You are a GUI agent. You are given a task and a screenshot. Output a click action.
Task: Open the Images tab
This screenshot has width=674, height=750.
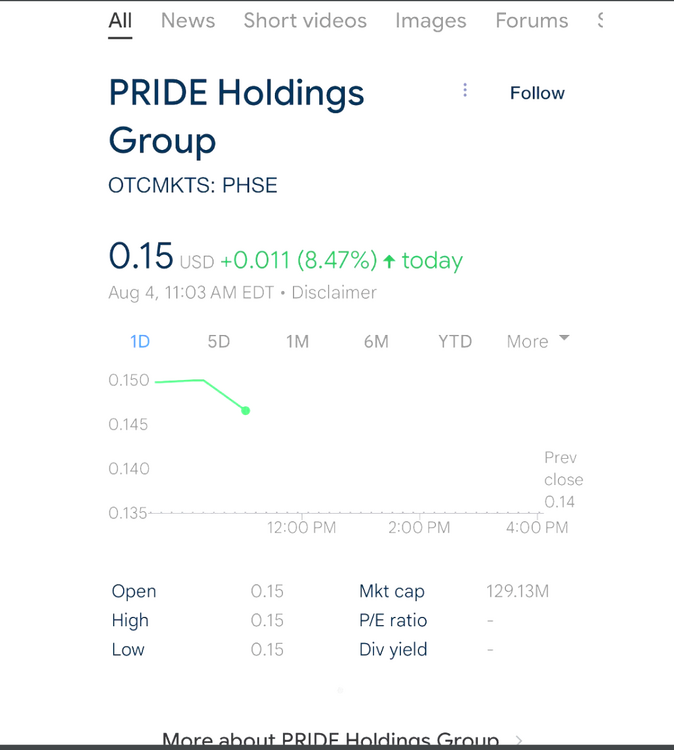[x=430, y=21]
